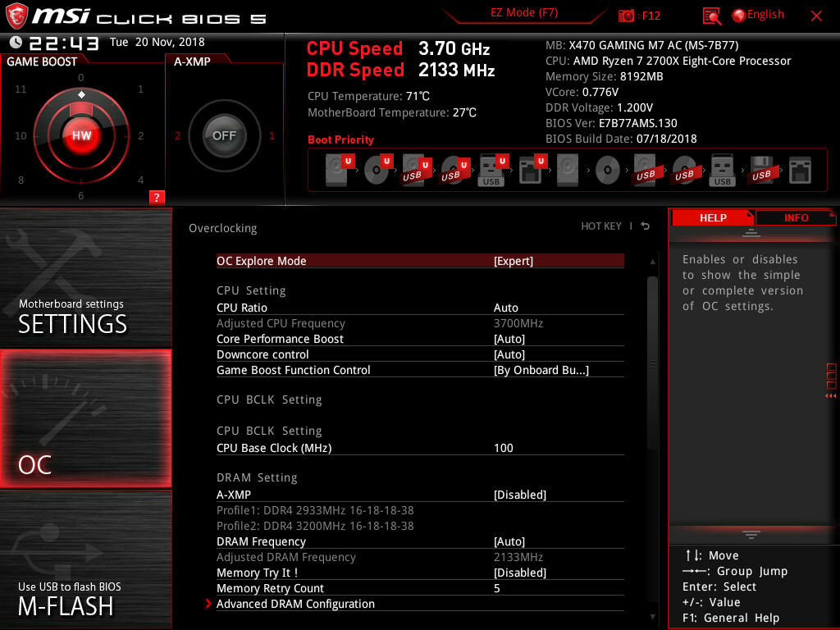The width and height of the screenshot is (840, 630).
Task: Exit BIOS with the red X icon
Action: pos(816,16)
